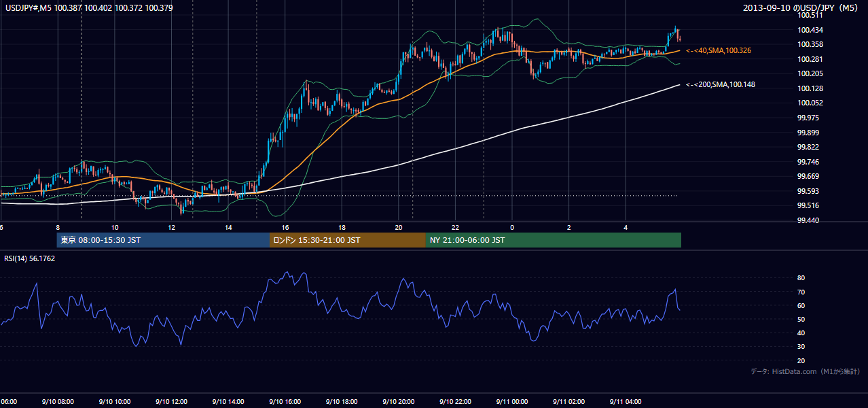The image size is (868, 408).
Task: Click the bottom date label 9/10 14:00
Action: pyautogui.click(x=228, y=402)
